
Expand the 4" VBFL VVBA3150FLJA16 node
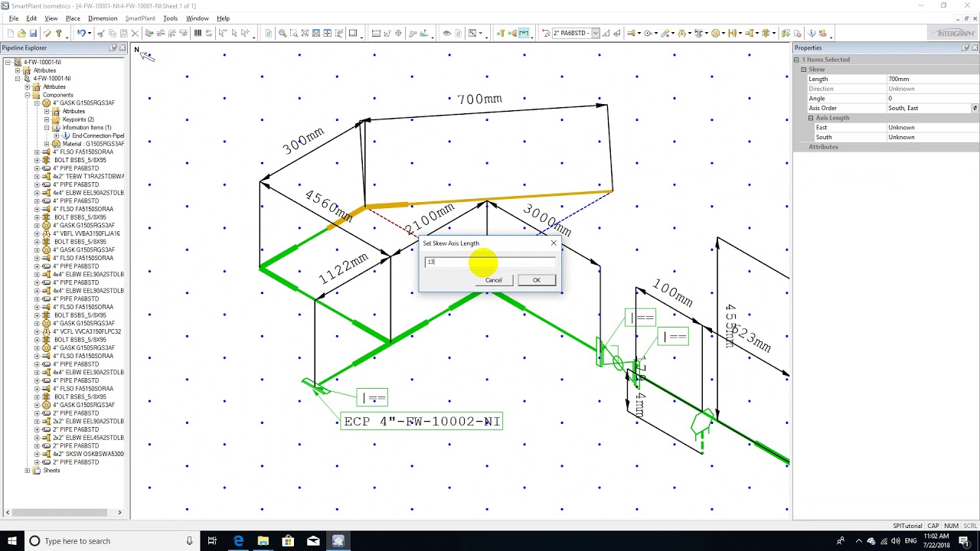[37, 233]
